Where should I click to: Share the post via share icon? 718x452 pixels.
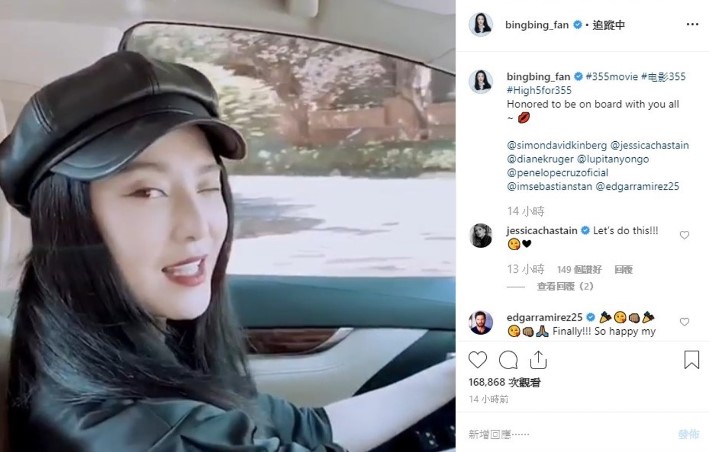[538, 360]
